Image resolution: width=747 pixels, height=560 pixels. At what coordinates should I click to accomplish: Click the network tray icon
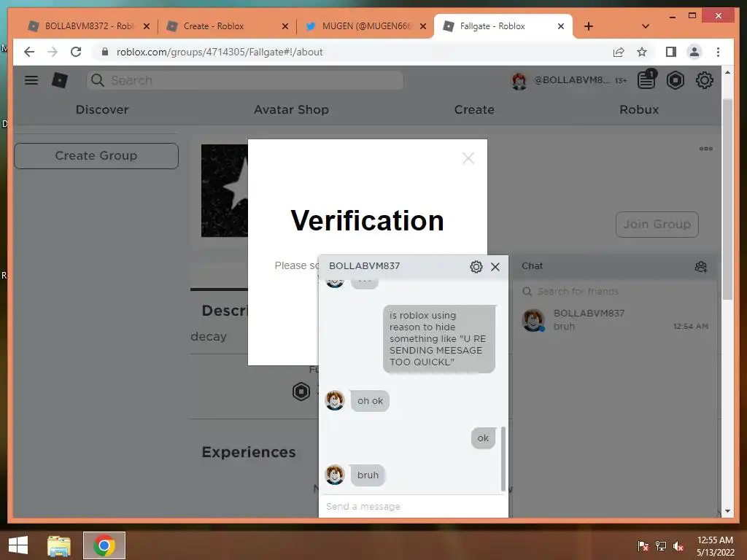661,546
